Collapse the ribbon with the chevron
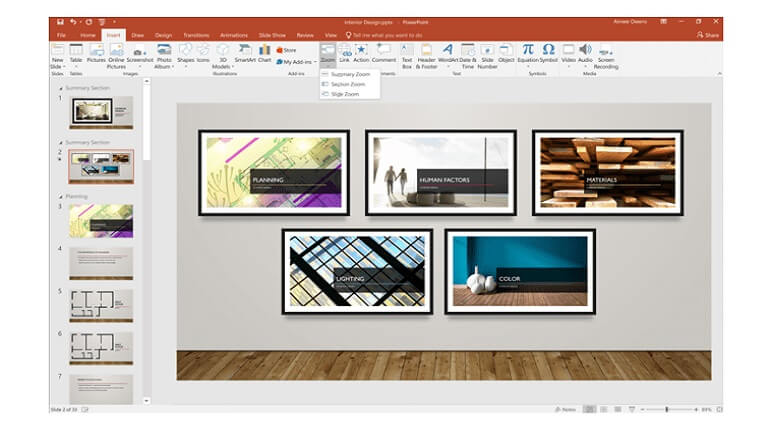Screen dimensions: 770x433 coord(719,74)
